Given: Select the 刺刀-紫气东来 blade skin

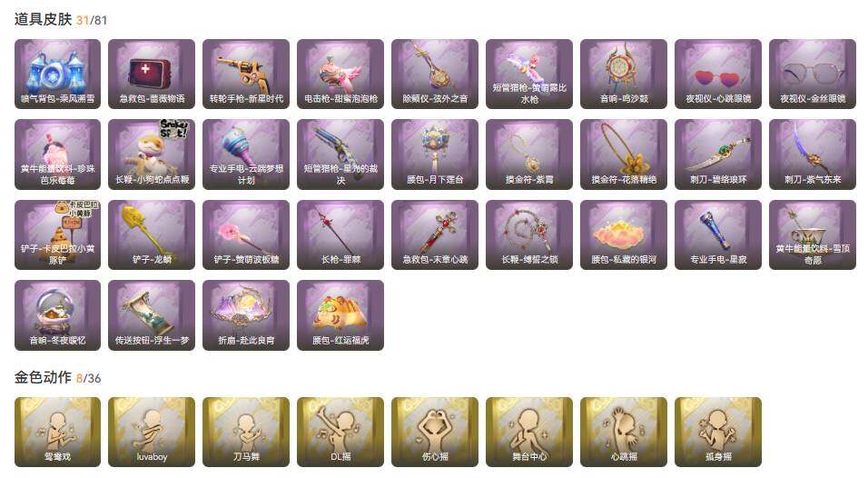Looking at the screenshot, I should pos(812,154).
